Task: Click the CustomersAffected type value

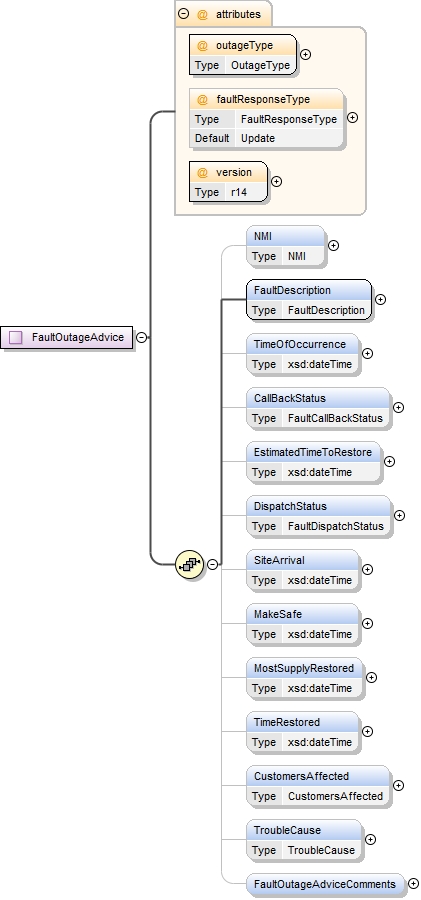Action: (335, 796)
